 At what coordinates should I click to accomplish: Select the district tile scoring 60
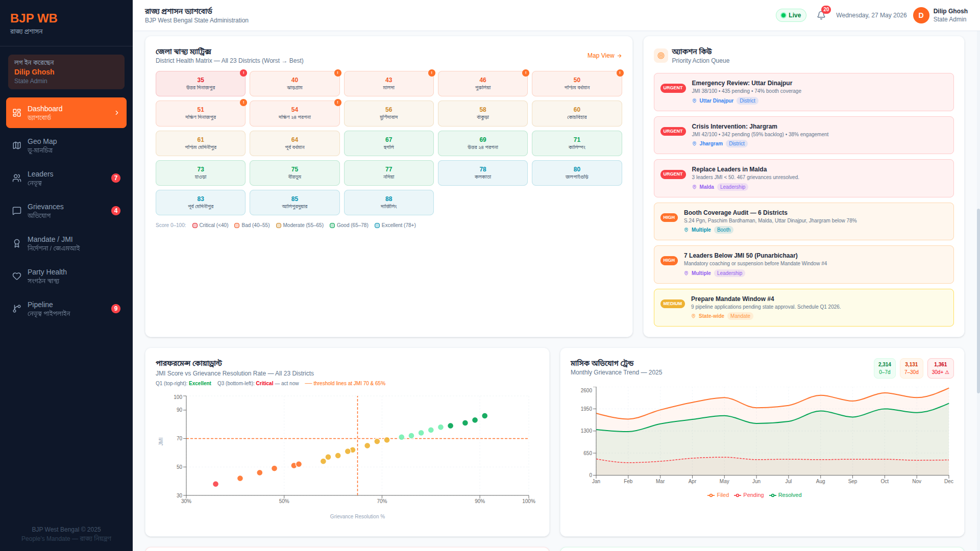[x=577, y=113]
